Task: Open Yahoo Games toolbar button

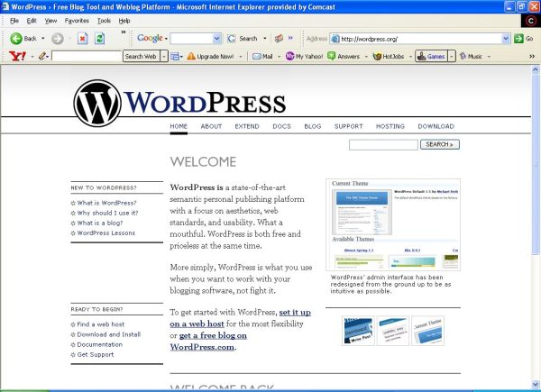Action: (x=431, y=56)
